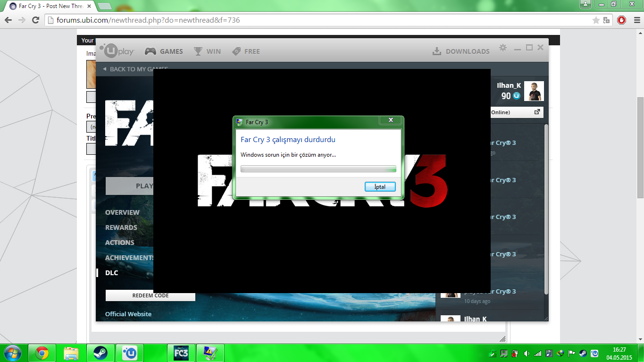644x362 pixels.
Task: Open Uplay settings gear icon
Action: (x=503, y=48)
